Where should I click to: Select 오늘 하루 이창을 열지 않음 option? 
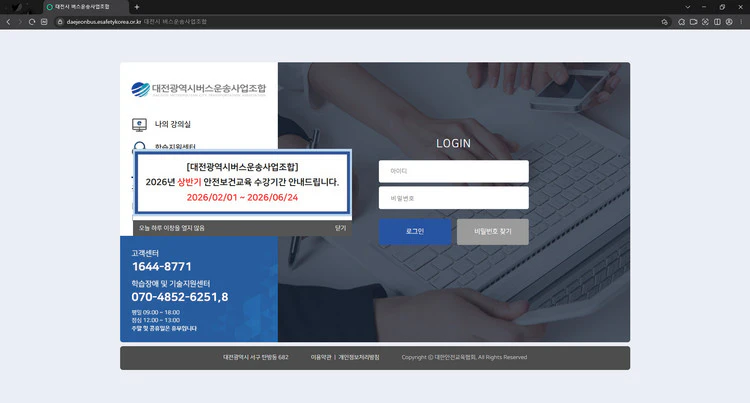pyautogui.click(x=171, y=228)
